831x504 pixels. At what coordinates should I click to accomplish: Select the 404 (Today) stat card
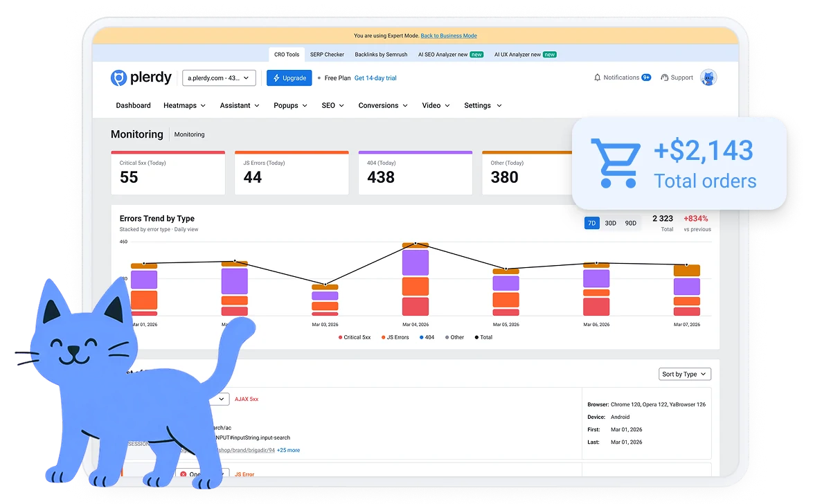tap(415, 173)
